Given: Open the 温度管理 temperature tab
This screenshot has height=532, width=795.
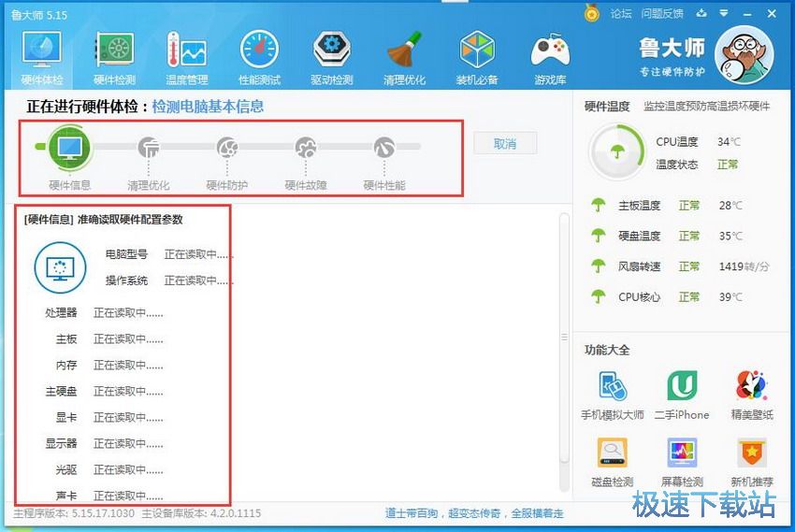Looking at the screenshot, I should click(186, 57).
